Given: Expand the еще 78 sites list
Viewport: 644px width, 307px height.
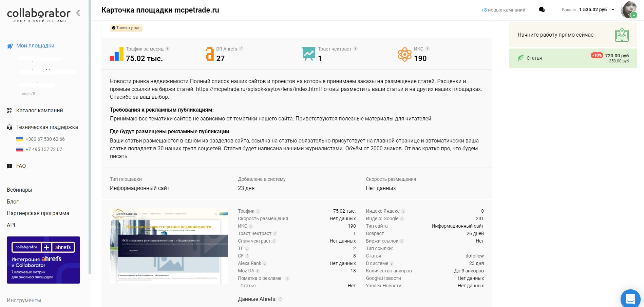Looking at the screenshot, I should click(29, 94).
